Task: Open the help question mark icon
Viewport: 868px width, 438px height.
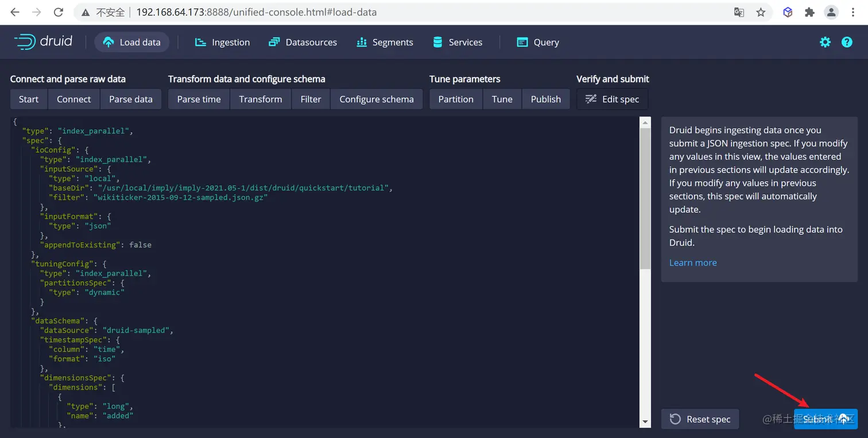Action: pos(847,42)
